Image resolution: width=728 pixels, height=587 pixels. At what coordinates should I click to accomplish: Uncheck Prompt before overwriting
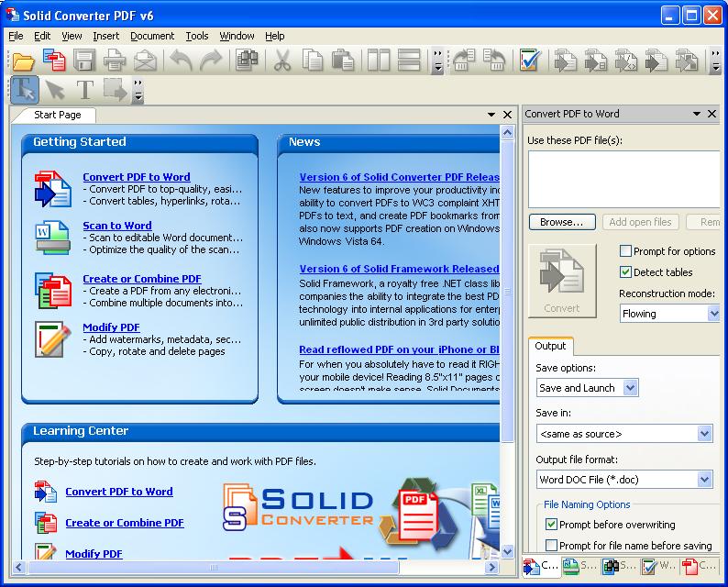click(551, 525)
